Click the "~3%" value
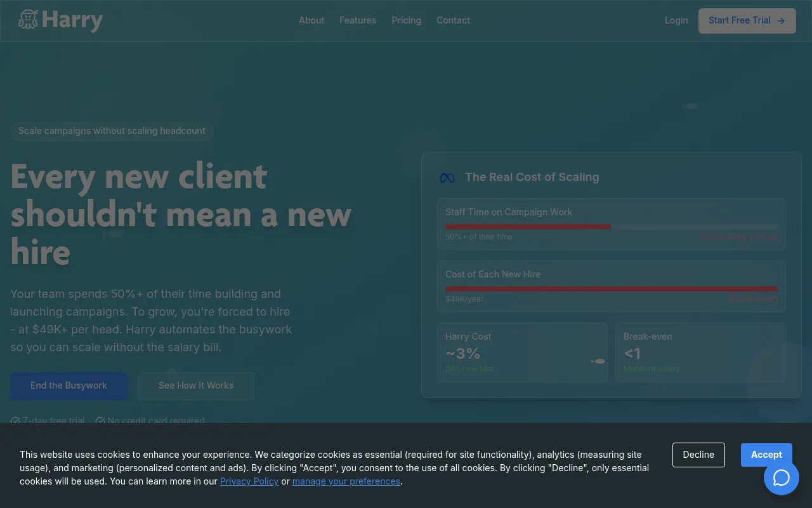This screenshot has height=508, width=812. point(462,353)
